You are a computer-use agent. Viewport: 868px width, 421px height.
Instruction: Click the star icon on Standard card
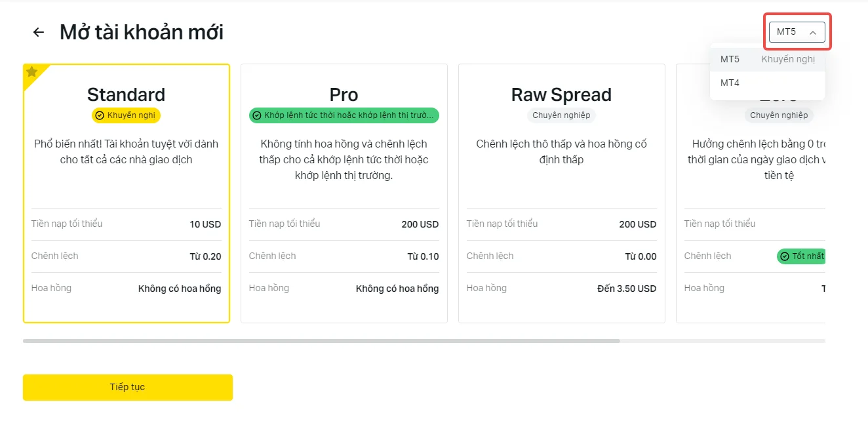[31, 71]
